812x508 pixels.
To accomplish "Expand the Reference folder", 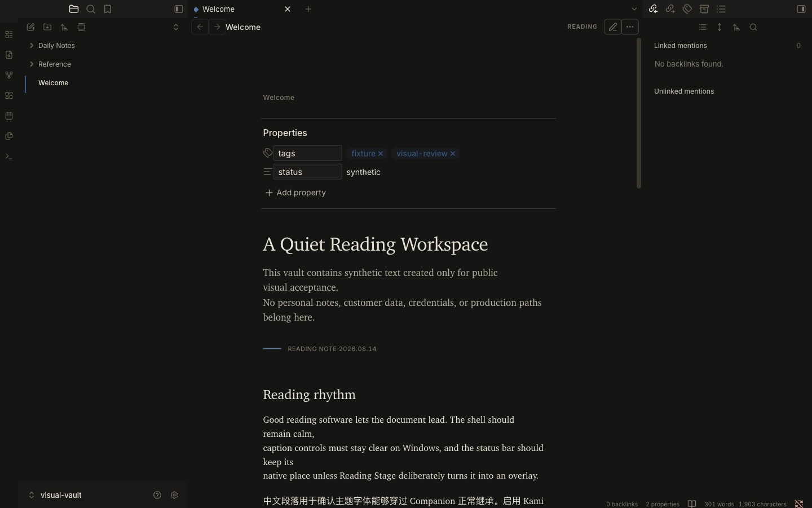I will tap(105, 64).
